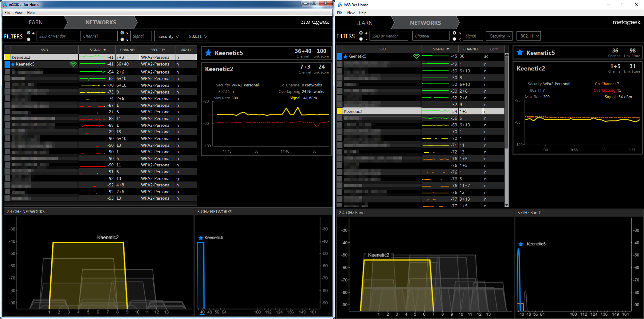Click the green Wi-Fi connected icon in right window
The width and height of the screenshot is (644, 319).
416,56
